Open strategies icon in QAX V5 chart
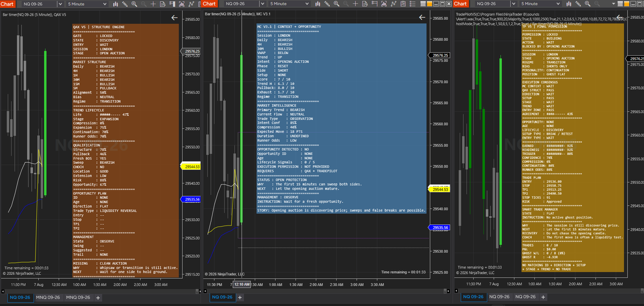The height and width of the screenshot is (306, 644). click(x=191, y=4)
